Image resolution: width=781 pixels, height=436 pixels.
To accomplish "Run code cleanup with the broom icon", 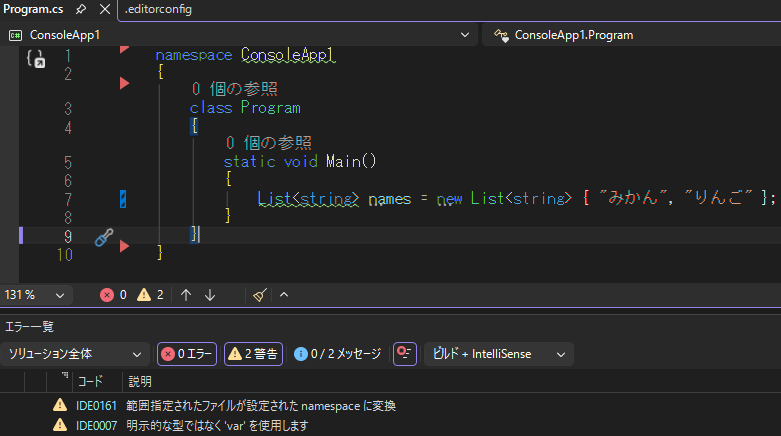I will click(x=260, y=295).
